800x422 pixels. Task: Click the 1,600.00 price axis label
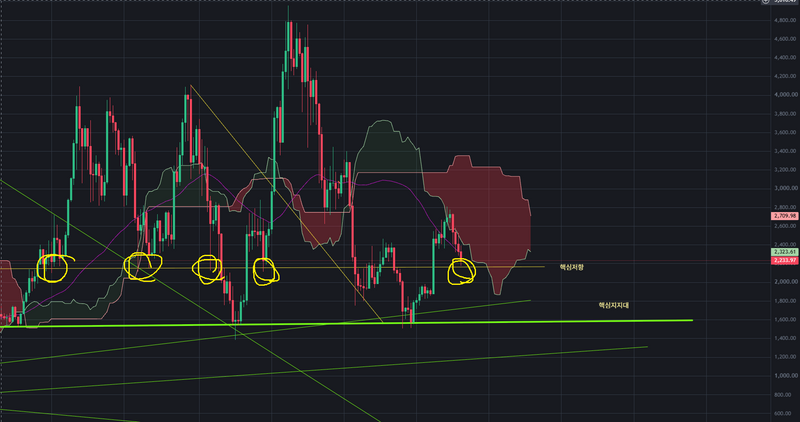pyautogui.click(x=786, y=319)
